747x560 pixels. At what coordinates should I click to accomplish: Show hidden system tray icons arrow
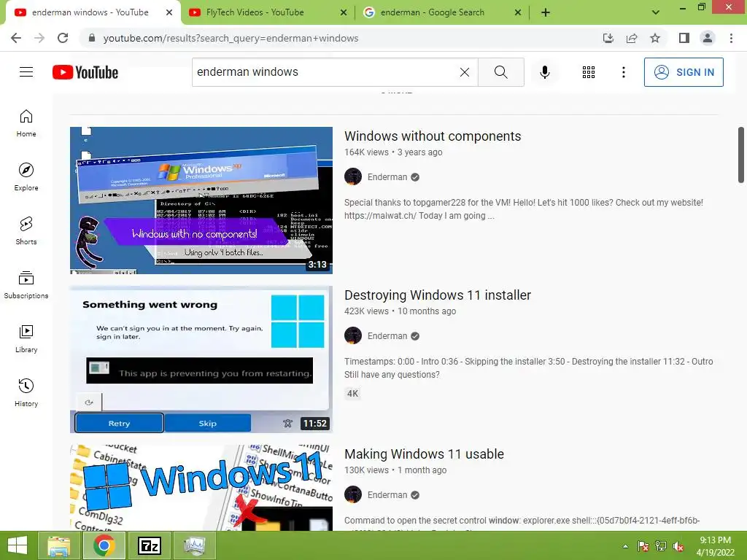click(x=625, y=546)
